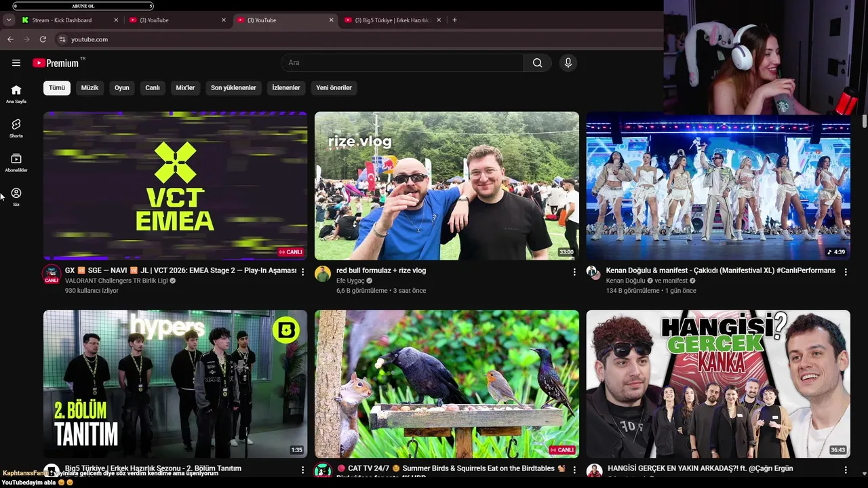Click the search magnifier button
This screenshot has height=488, width=868.
pyautogui.click(x=537, y=63)
